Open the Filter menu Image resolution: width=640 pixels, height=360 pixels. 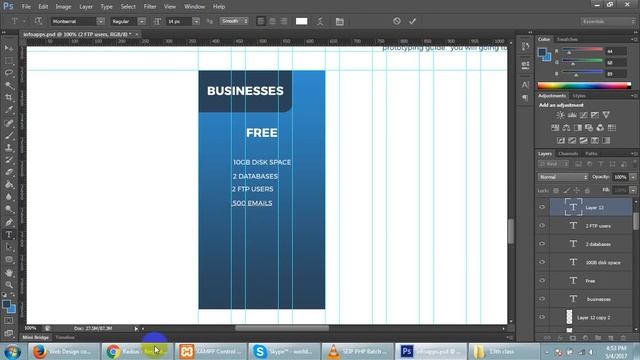pyautogui.click(x=150, y=7)
